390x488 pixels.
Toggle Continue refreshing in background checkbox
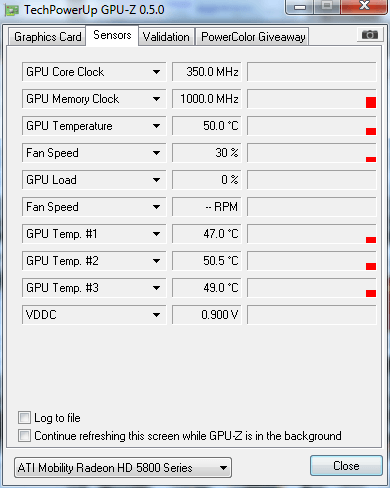pyautogui.click(x=24, y=436)
